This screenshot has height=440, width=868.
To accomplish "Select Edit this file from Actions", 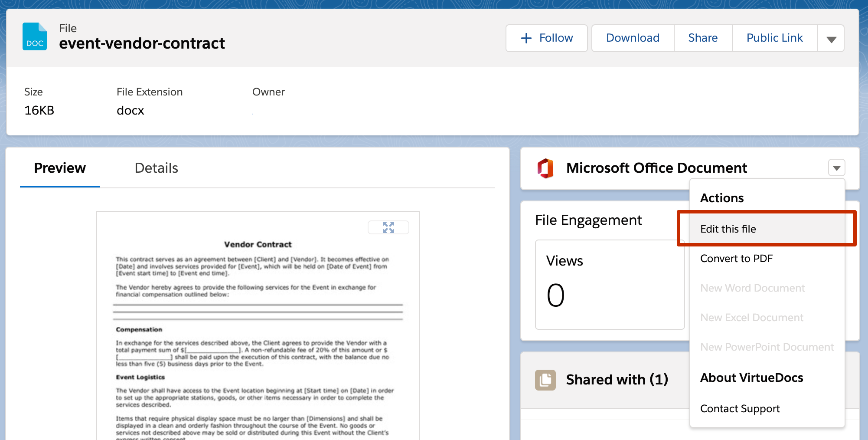I will (x=728, y=229).
